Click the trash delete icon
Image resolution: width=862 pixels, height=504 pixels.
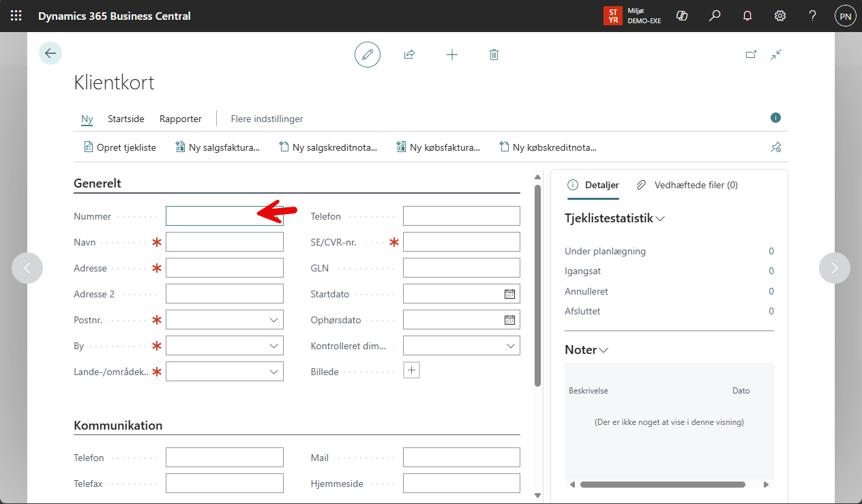point(494,55)
